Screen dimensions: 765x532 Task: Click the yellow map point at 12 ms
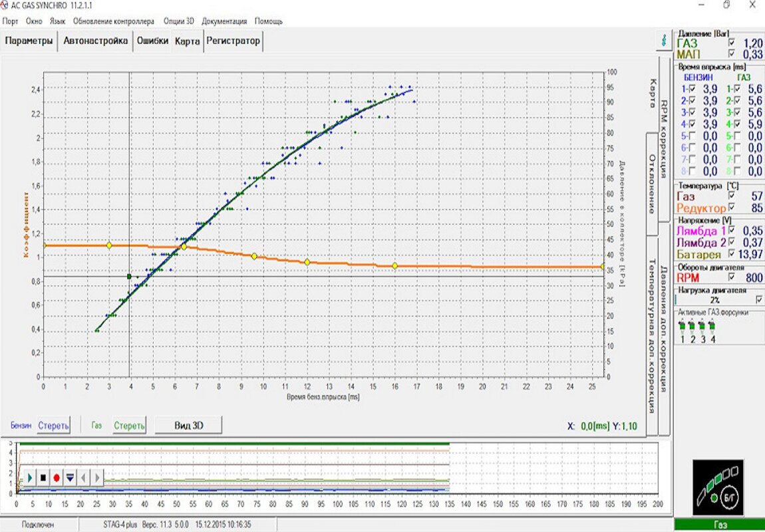coord(307,262)
